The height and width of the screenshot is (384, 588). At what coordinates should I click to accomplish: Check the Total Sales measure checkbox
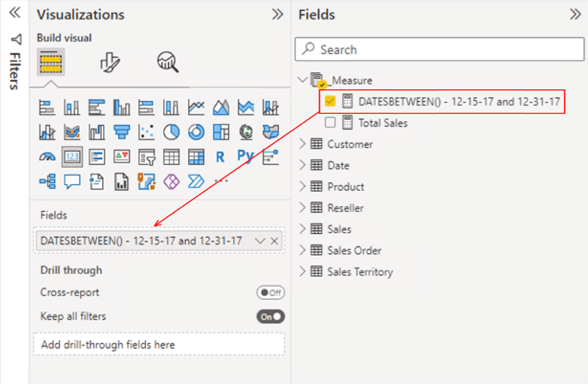(331, 123)
